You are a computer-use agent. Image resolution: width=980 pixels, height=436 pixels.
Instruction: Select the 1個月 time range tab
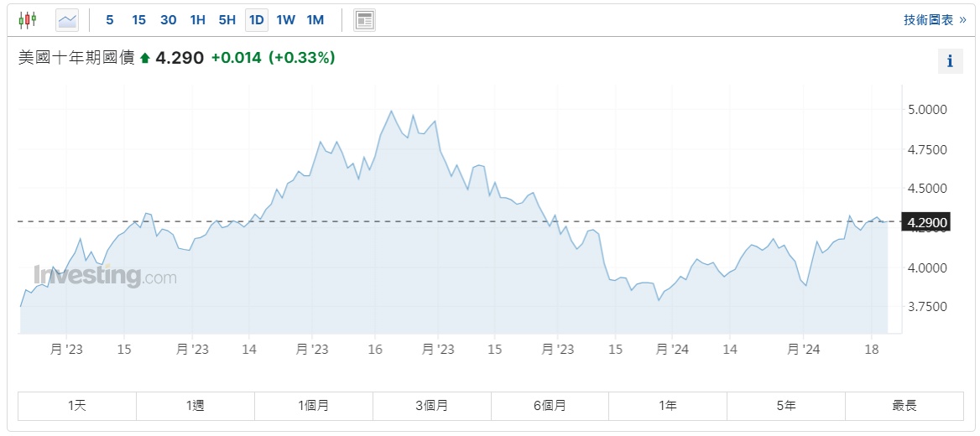click(314, 406)
